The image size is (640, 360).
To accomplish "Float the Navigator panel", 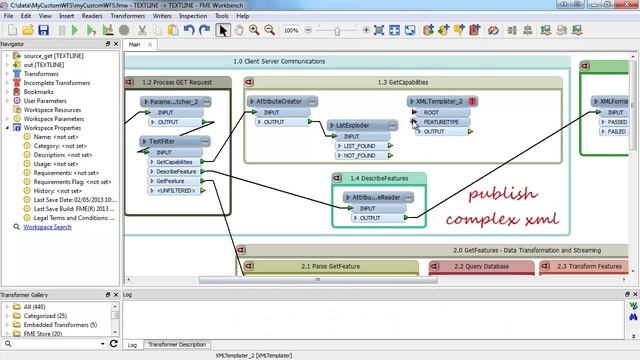I will (x=108, y=44).
